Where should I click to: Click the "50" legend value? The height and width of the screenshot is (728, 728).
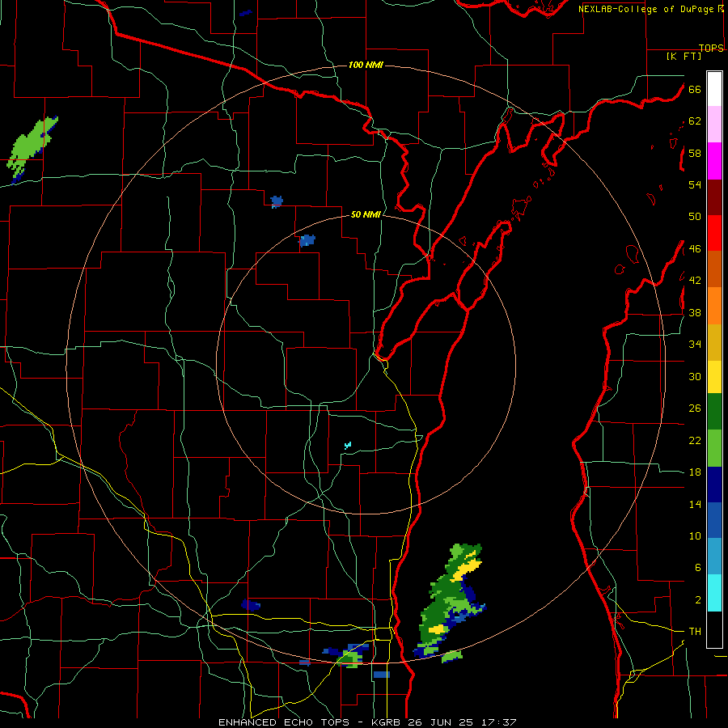coord(695,217)
